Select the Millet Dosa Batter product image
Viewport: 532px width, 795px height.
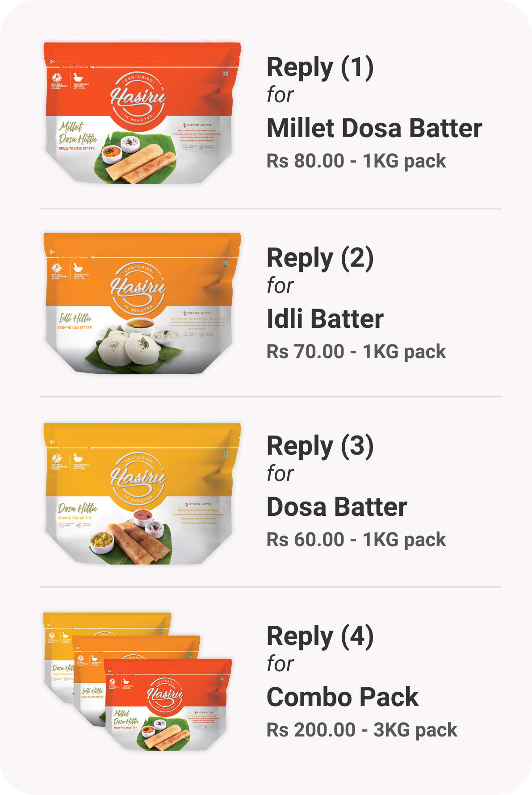[x=142, y=113]
